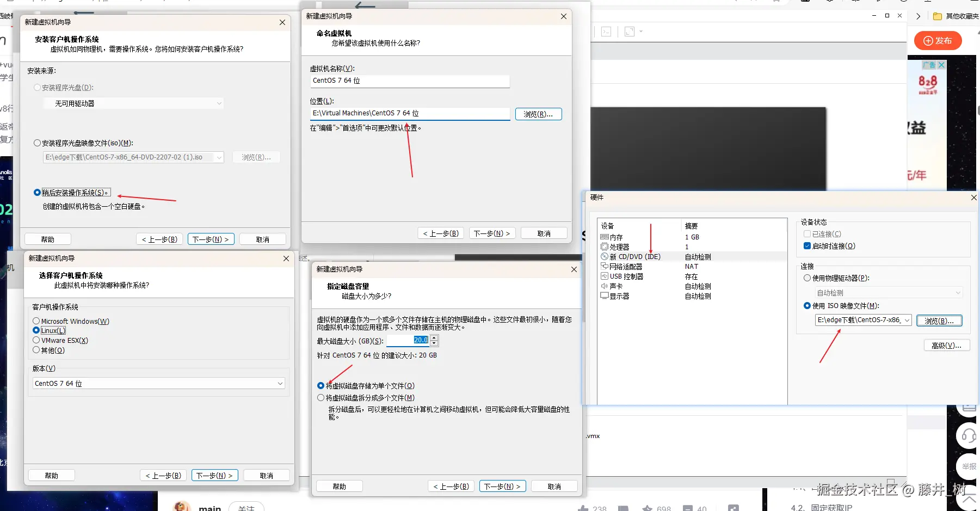The image size is (980, 511).
Task: Choose 将虚拟磁盘拆分成多个文件(M) option
Action: click(x=321, y=398)
